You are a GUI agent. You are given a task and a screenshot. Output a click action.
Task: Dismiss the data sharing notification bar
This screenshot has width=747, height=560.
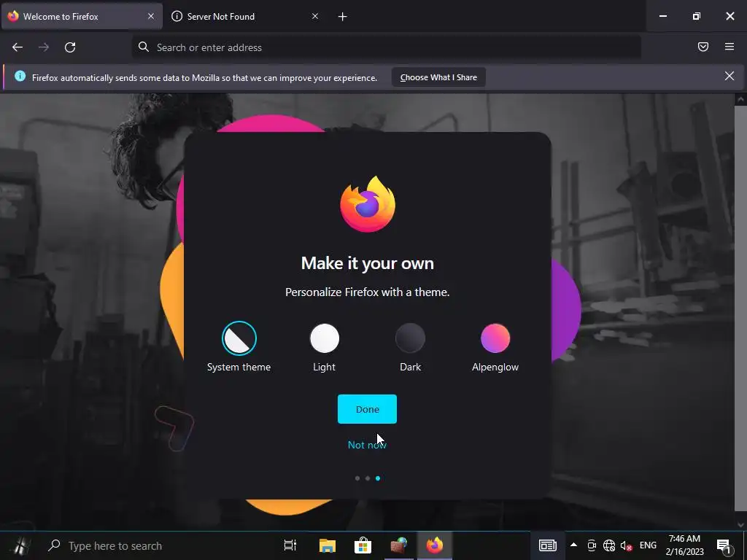(x=729, y=76)
